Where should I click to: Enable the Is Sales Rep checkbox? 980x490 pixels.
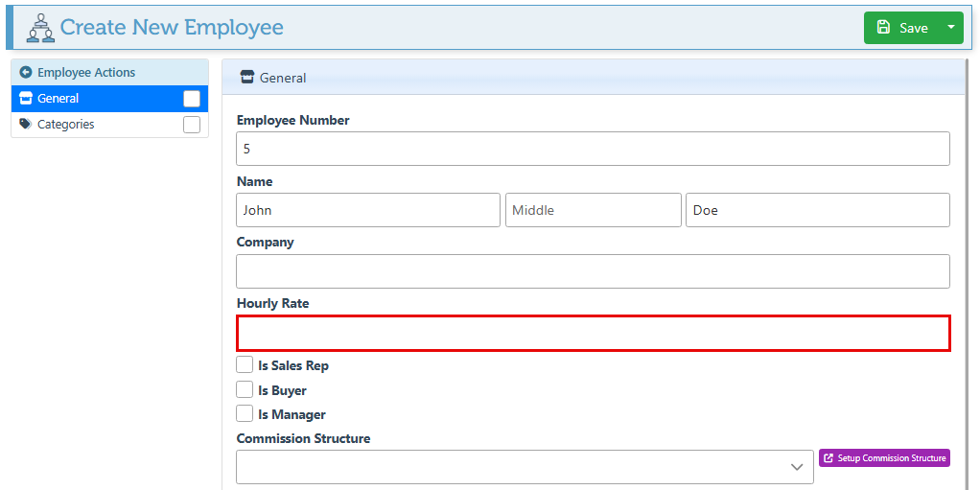coord(245,365)
